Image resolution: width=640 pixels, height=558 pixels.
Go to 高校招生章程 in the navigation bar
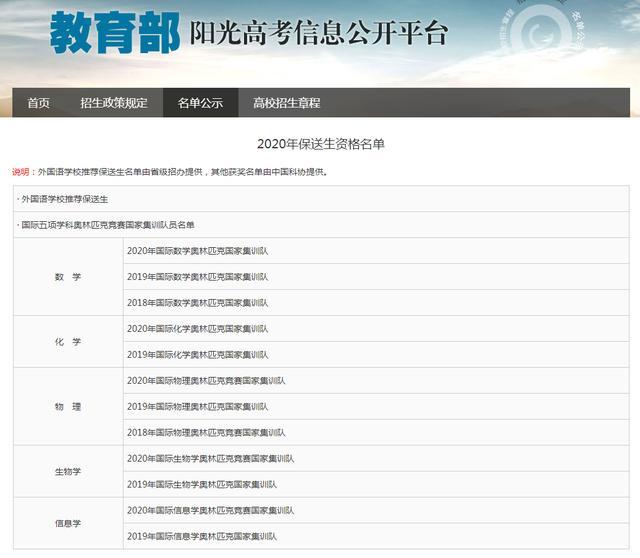tap(287, 103)
